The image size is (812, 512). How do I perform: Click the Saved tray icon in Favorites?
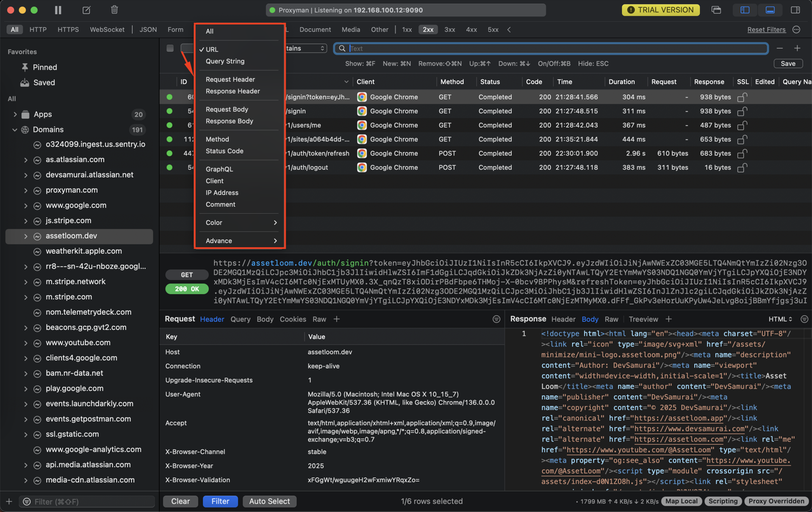coord(25,83)
